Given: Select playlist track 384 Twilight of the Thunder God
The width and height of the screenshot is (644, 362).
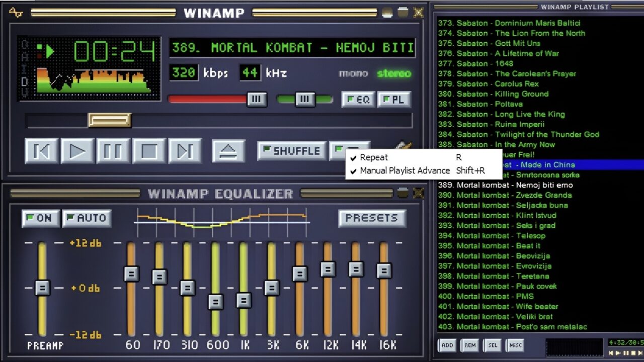Looking at the screenshot, I should 519,134.
